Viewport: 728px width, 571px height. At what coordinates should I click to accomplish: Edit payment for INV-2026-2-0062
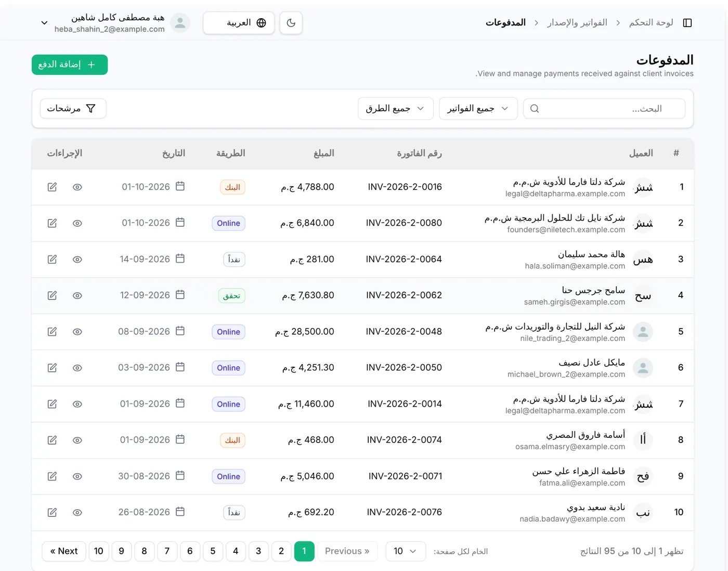(x=52, y=295)
